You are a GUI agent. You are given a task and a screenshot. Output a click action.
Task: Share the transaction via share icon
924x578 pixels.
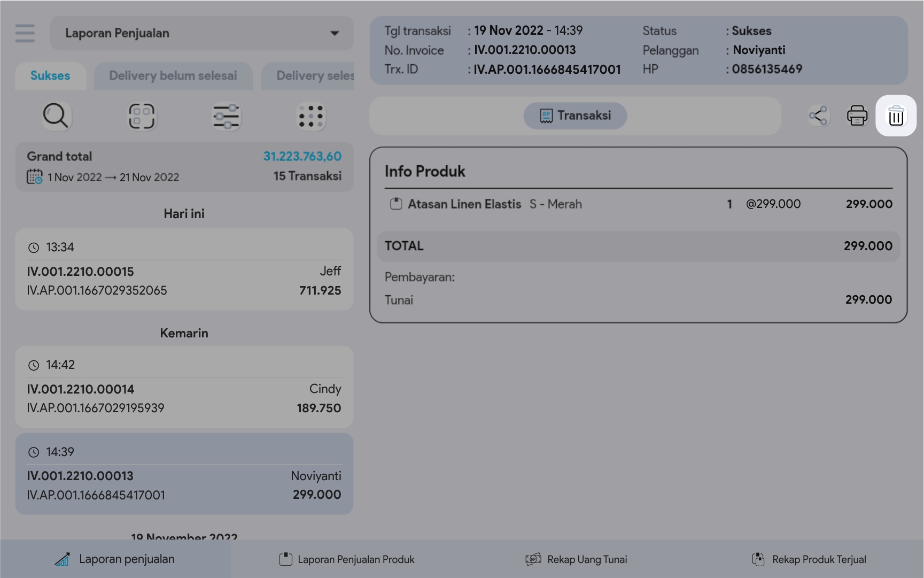(x=818, y=115)
